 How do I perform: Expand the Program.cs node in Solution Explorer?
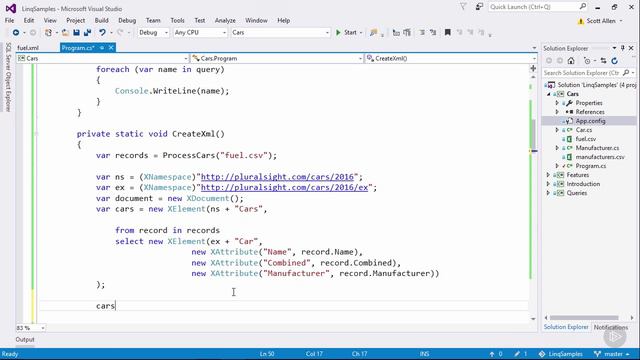(557, 166)
